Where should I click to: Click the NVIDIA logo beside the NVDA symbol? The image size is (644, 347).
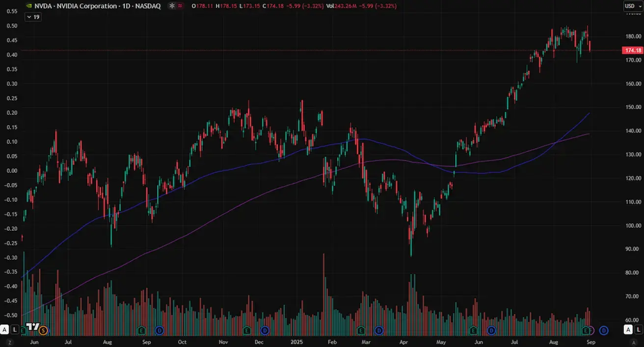(28, 6)
